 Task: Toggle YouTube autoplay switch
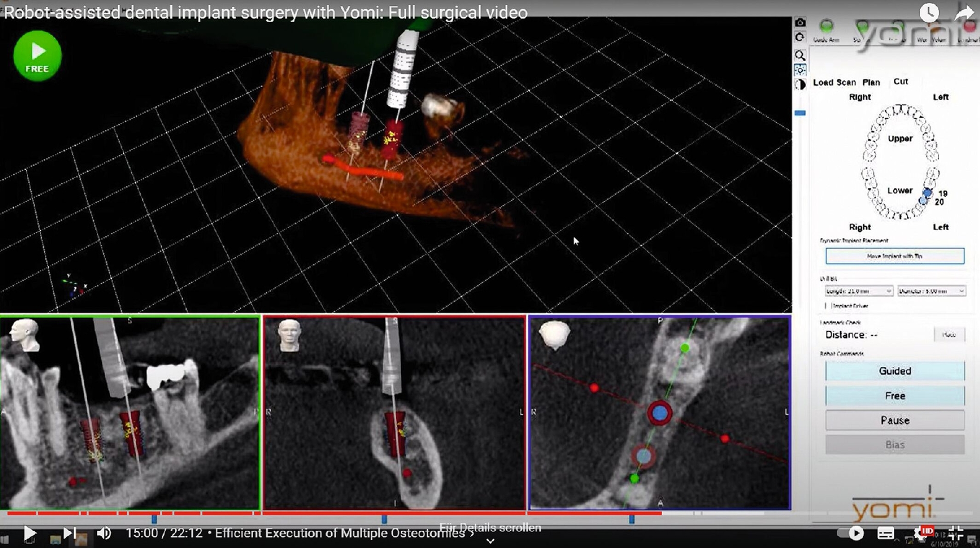tap(851, 533)
